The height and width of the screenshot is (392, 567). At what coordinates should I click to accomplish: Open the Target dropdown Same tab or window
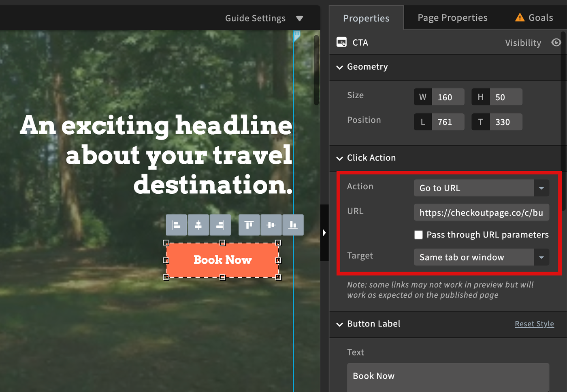click(x=481, y=257)
